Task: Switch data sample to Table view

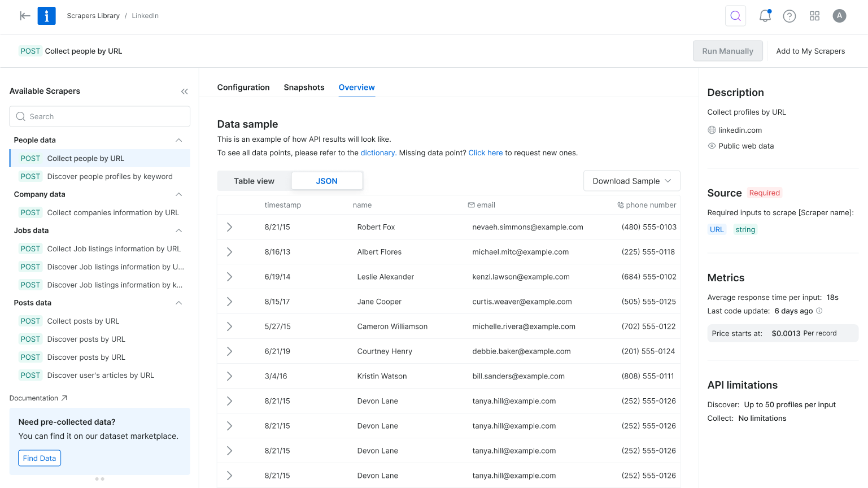Action: (x=254, y=181)
